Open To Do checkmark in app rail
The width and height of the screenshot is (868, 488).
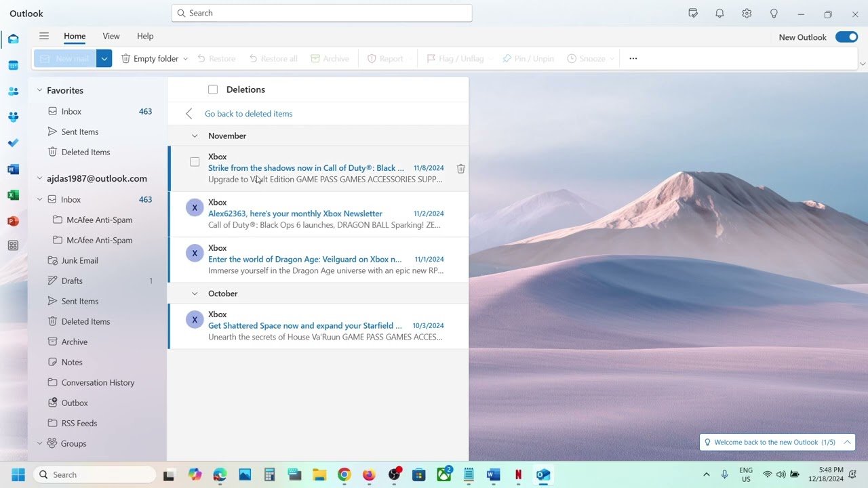coord(13,143)
